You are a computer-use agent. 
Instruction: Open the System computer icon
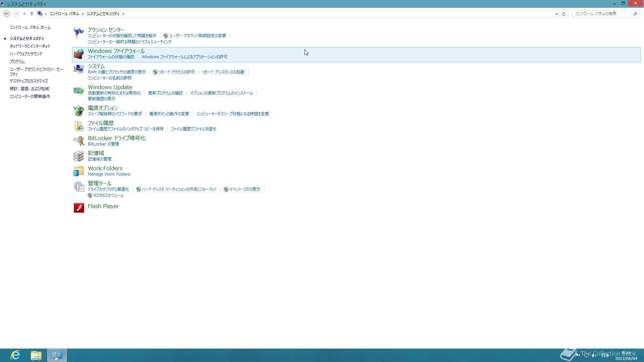point(78,69)
